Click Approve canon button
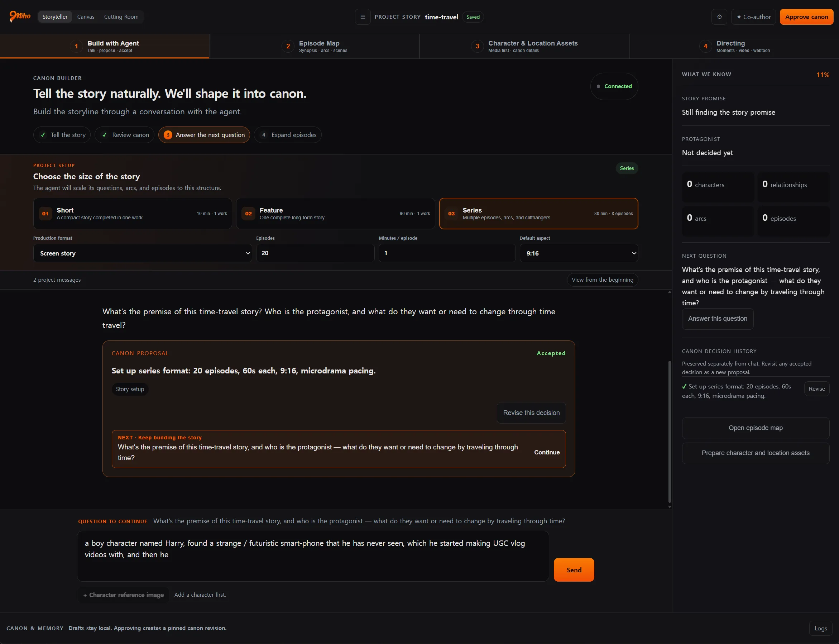 click(x=806, y=17)
